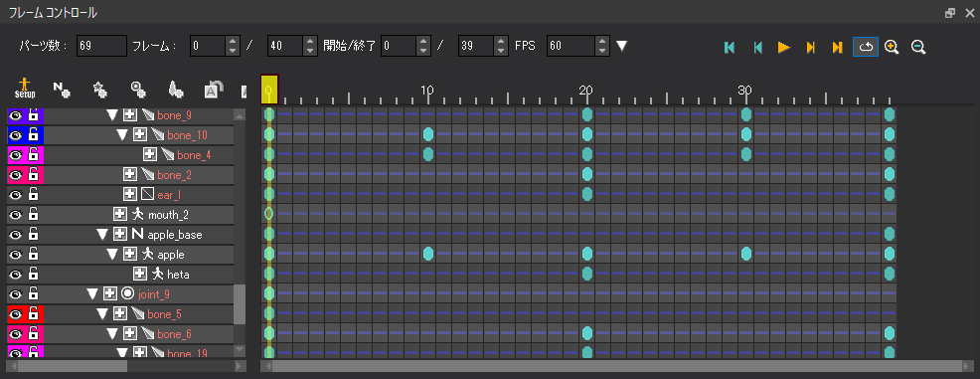Select the bone_6 part name

coord(174,334)
